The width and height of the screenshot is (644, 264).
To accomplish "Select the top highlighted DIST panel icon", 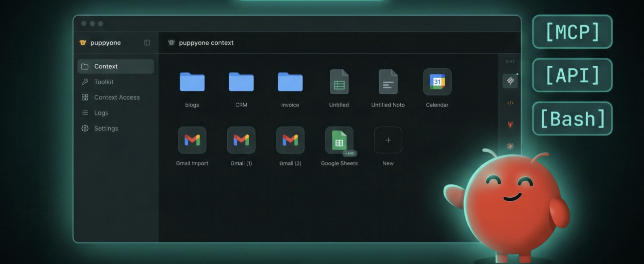I will [510, 81].
